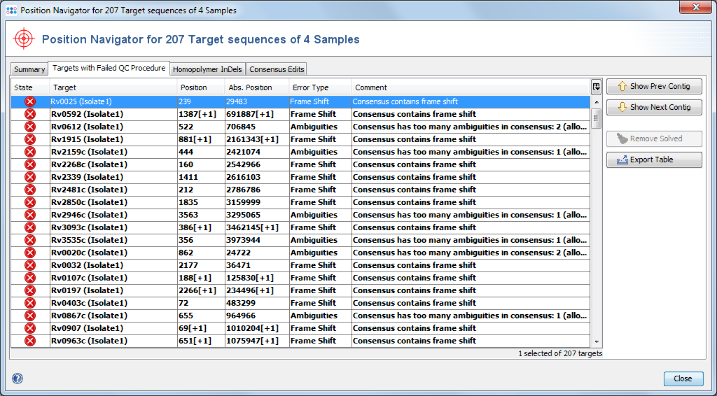Click the Position Navigator target icon in header
The image size is (717, 396).
(24, 38)
